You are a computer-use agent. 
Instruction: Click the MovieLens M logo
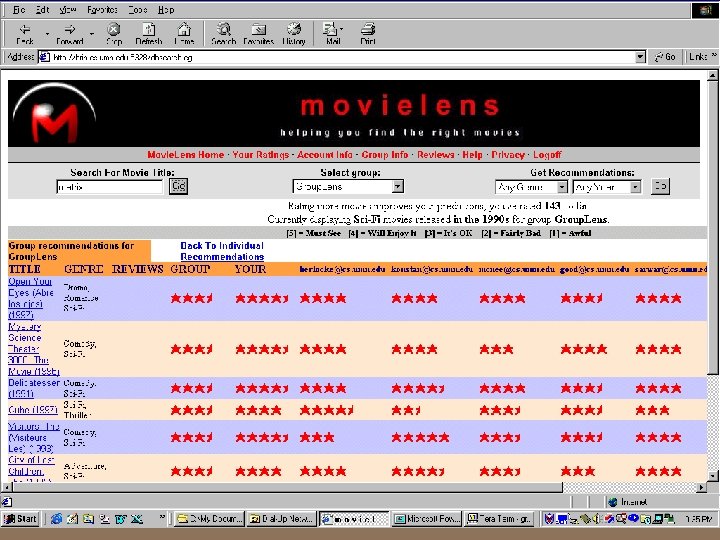point(54,114)
